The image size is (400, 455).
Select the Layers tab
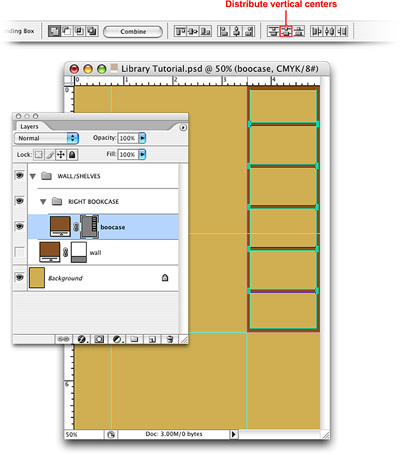pyautogui.click(x=29, y=127)
